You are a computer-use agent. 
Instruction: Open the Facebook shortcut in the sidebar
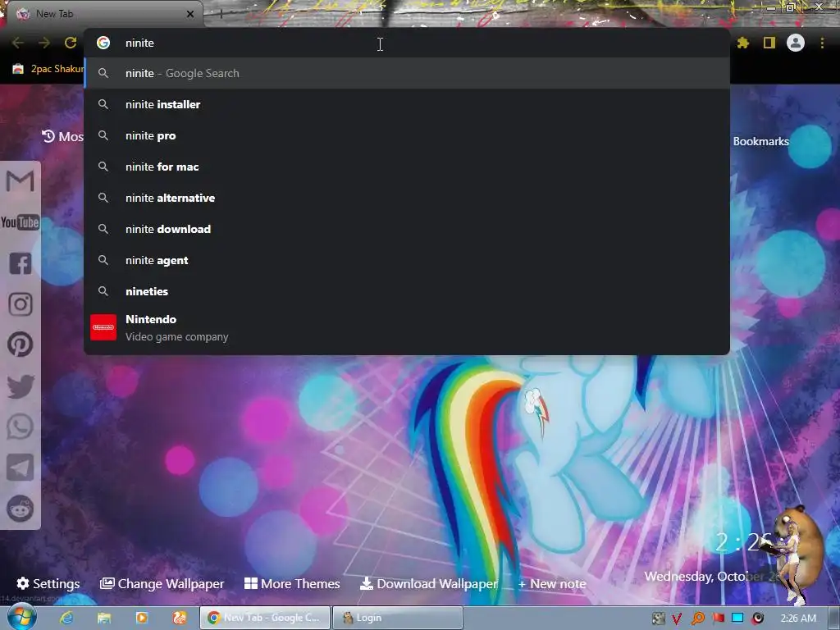pyautogui.click(x=20, y=263)
